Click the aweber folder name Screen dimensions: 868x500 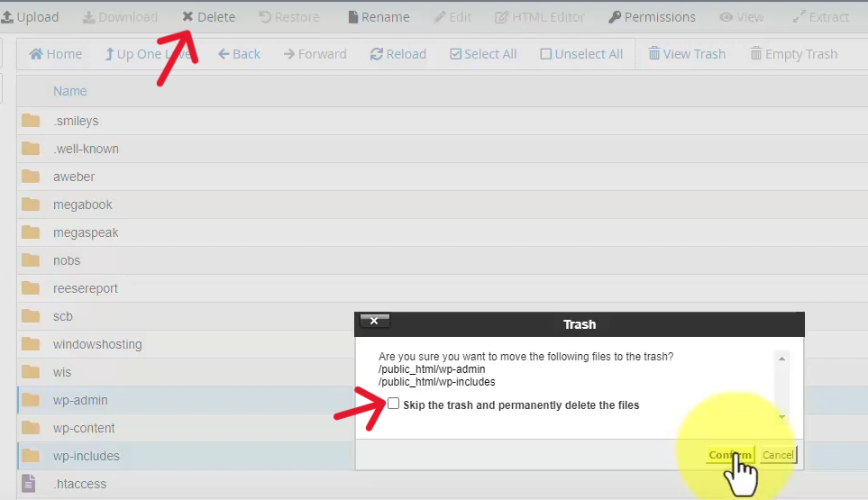(74, 177)
